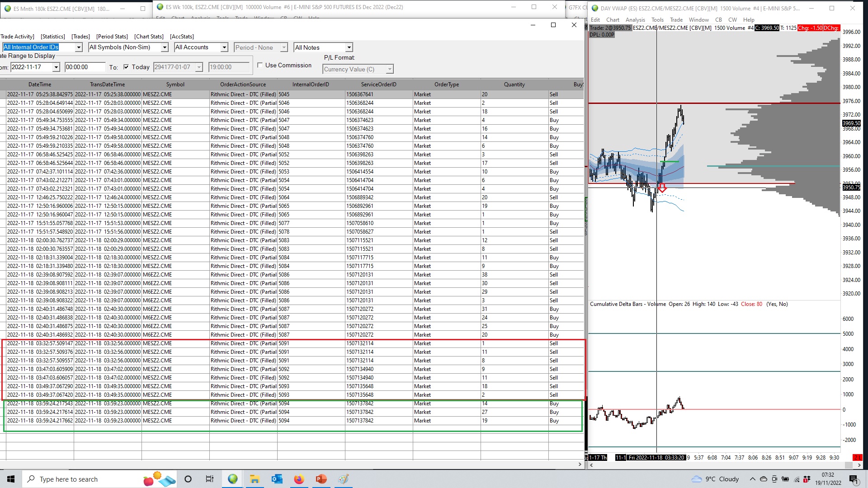
Task: Open Outlook from the taskbar
Action: (277, 479)
